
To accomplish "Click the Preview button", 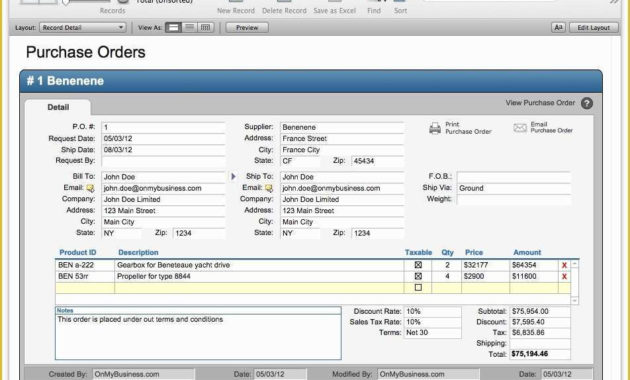I will [x=247, y=27].
